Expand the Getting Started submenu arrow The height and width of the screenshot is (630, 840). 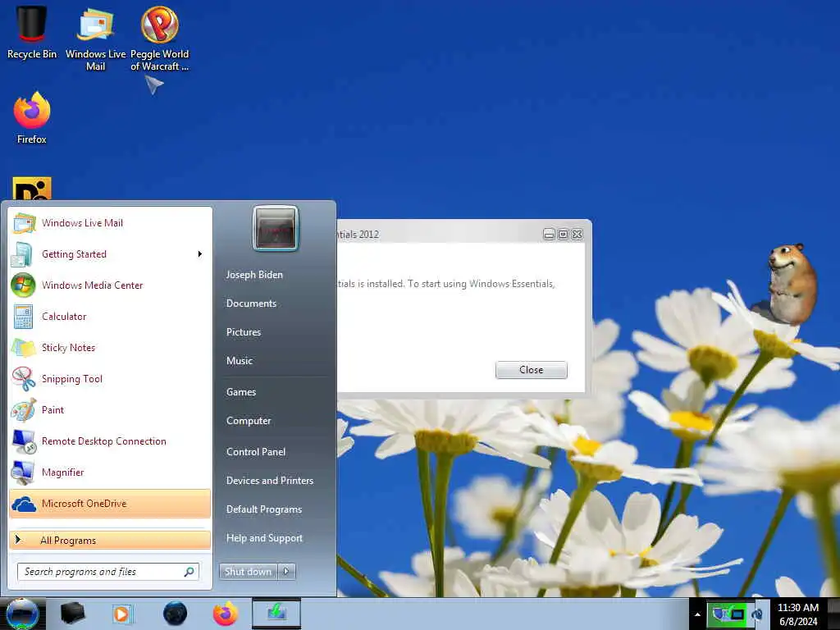(200, 254)
